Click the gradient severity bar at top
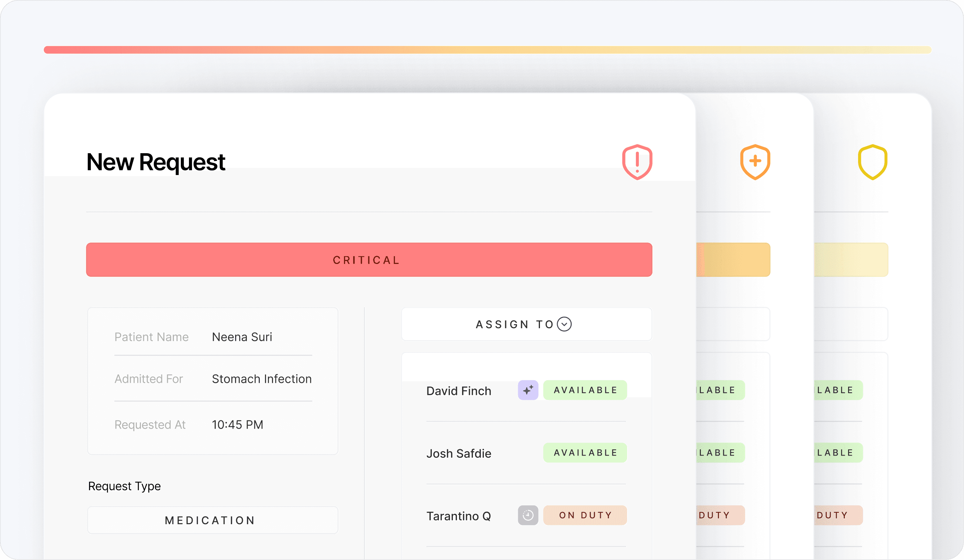The height and width of the screenshot is (560, 964). point(488,50)
